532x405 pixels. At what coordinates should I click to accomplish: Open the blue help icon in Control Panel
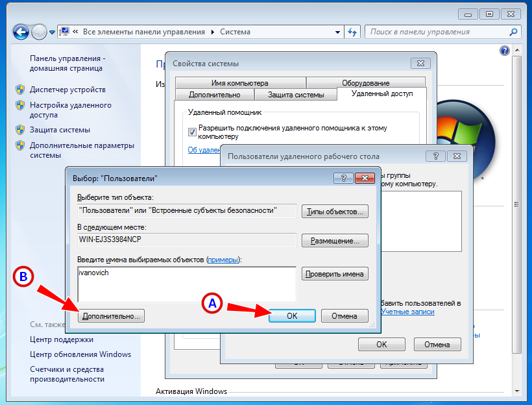point(505,51)
